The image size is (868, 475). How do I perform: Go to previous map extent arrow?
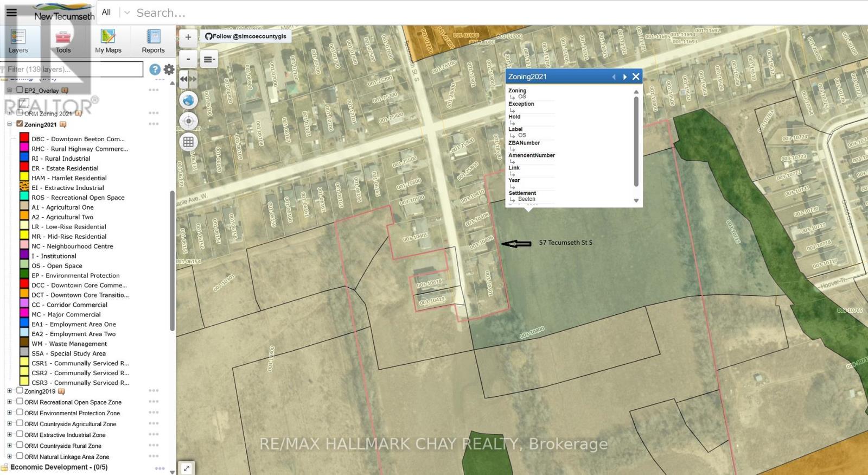184,79
